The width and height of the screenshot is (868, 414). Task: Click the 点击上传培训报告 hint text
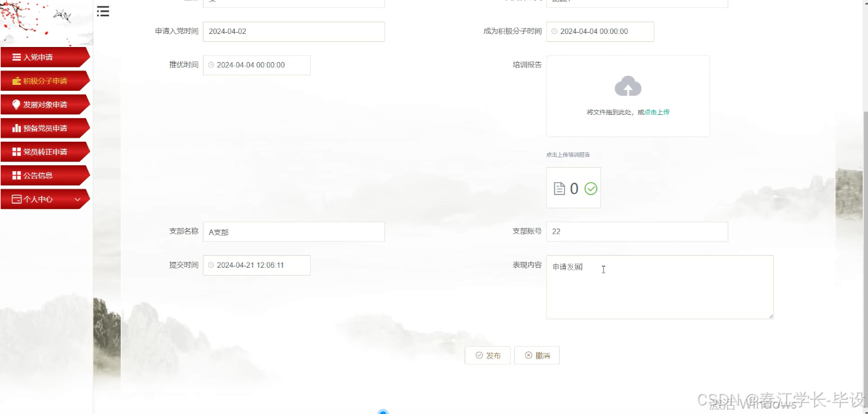(568, 155)
